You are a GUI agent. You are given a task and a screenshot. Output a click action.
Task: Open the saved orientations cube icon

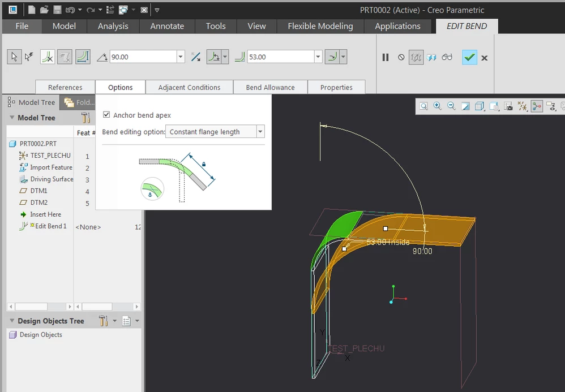(x=480, y=106)
